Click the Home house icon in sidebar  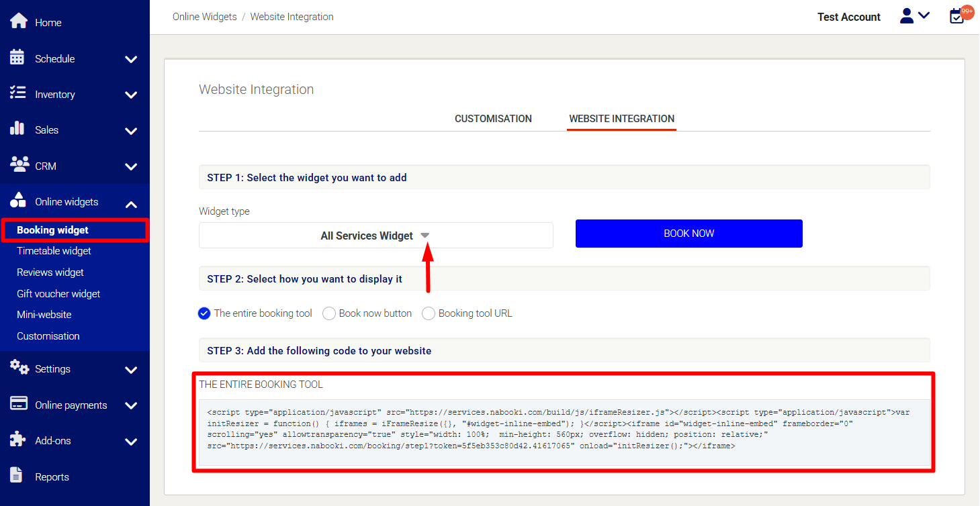click(18, 21)
